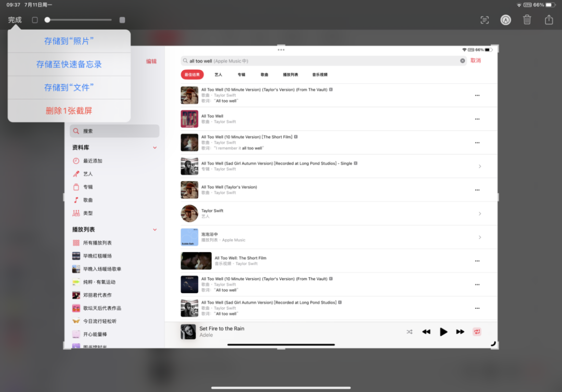Open the 开心能量棒 playlist

coord(114,334)
